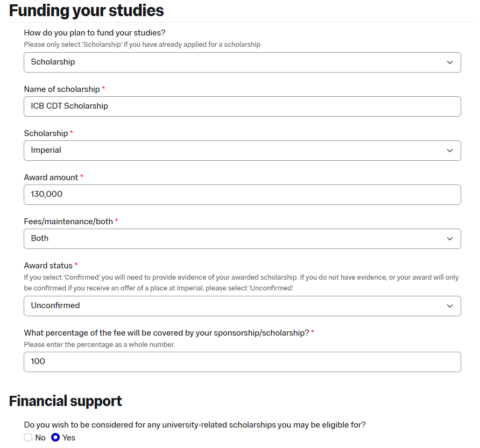Screen dimensions: 480x448
Task: Click the 'Funding your studies' heading
Action: click(x=87, y=11)
